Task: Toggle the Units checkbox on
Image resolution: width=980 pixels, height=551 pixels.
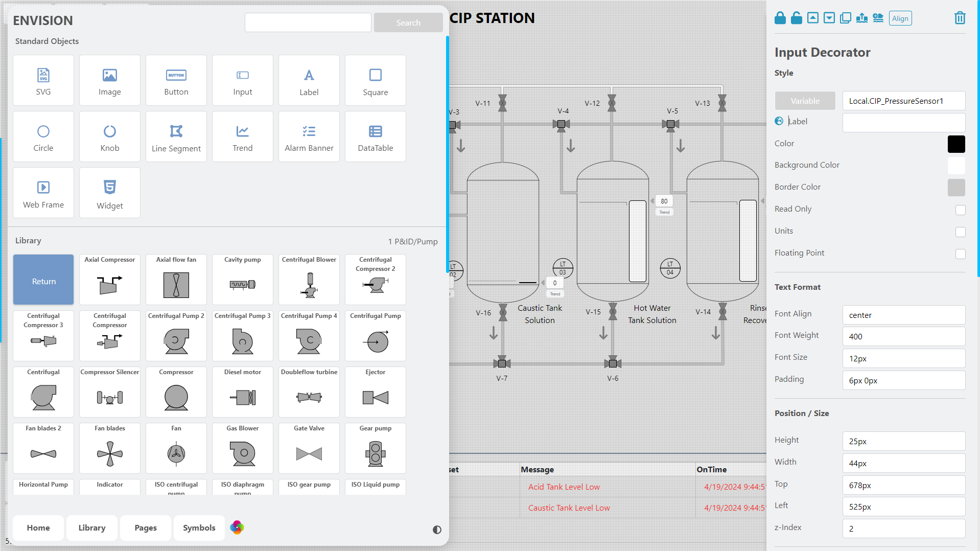Action: pos(960,232)
